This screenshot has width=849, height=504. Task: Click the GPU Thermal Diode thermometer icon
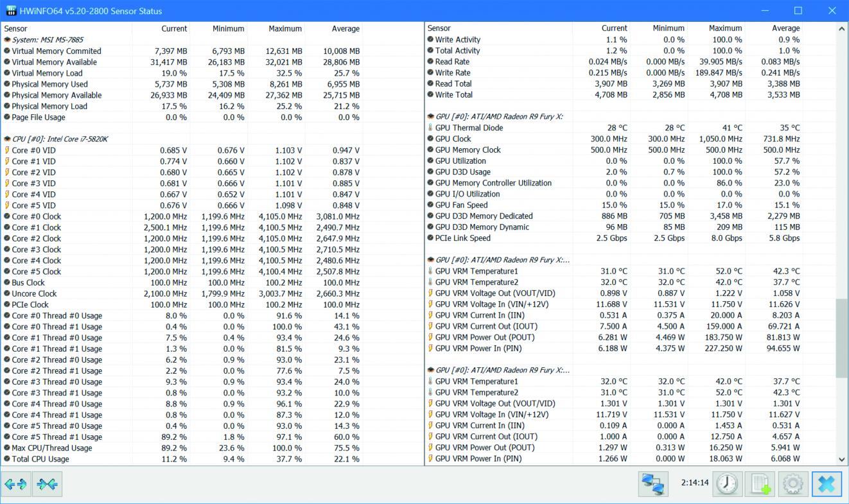coord(430,128)
